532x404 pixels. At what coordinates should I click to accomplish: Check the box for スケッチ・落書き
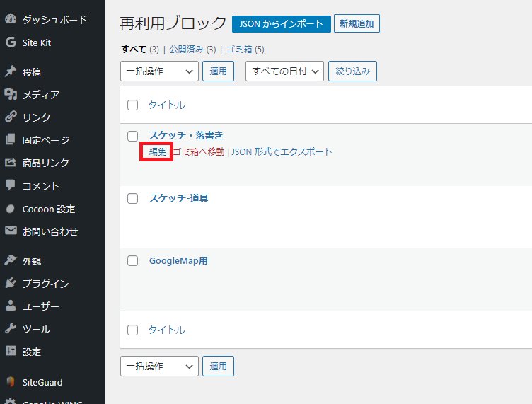132,137
